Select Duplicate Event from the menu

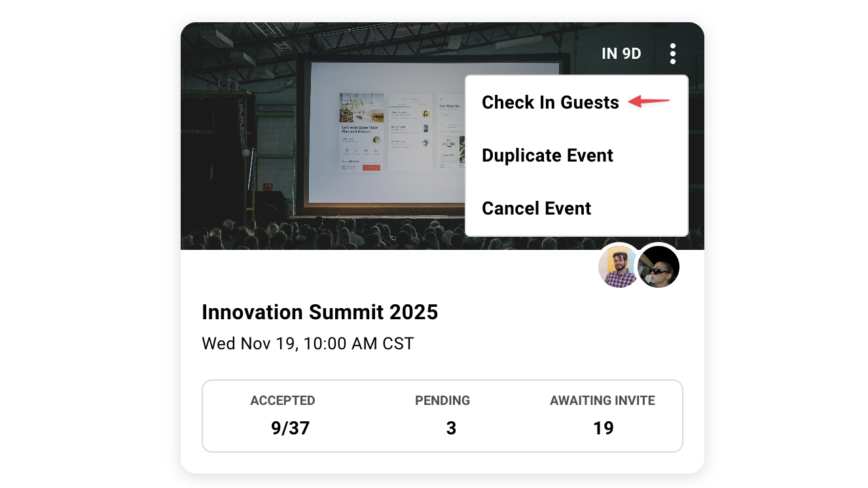click(547, 156)
